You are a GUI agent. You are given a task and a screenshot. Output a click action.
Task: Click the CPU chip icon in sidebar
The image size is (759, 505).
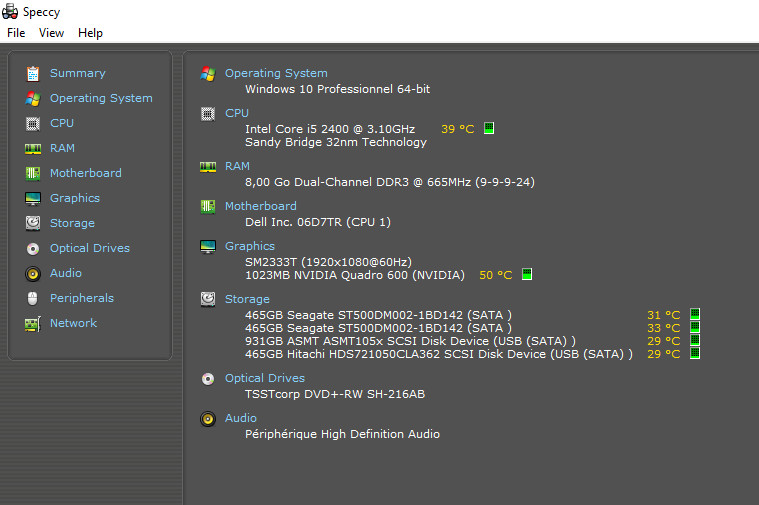point(33,123)
